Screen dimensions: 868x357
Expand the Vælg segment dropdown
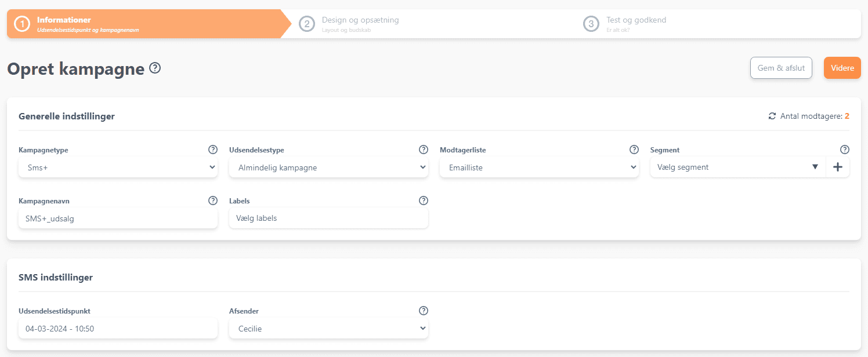[x=737, y=167]
